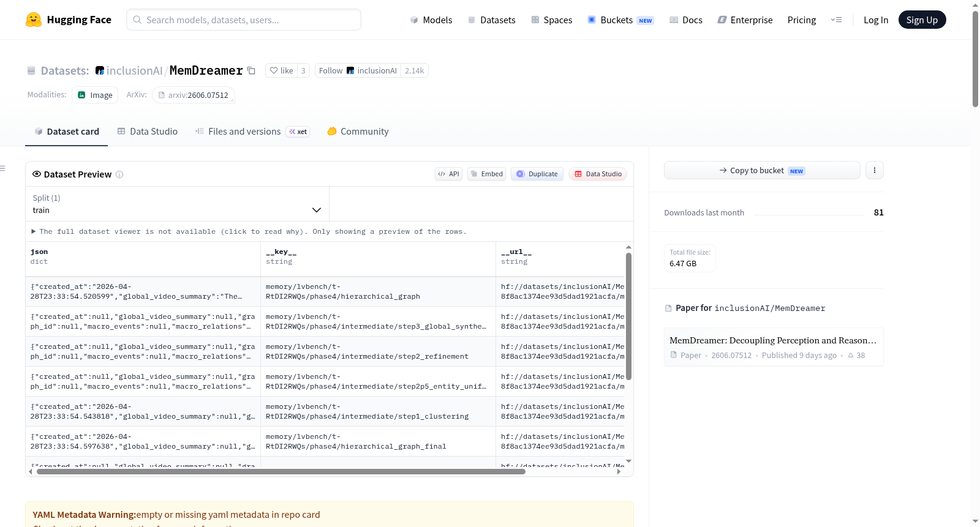Copy the dataset name with the copy icon
This screenshot has width=980, height=527.
[251, 70]
